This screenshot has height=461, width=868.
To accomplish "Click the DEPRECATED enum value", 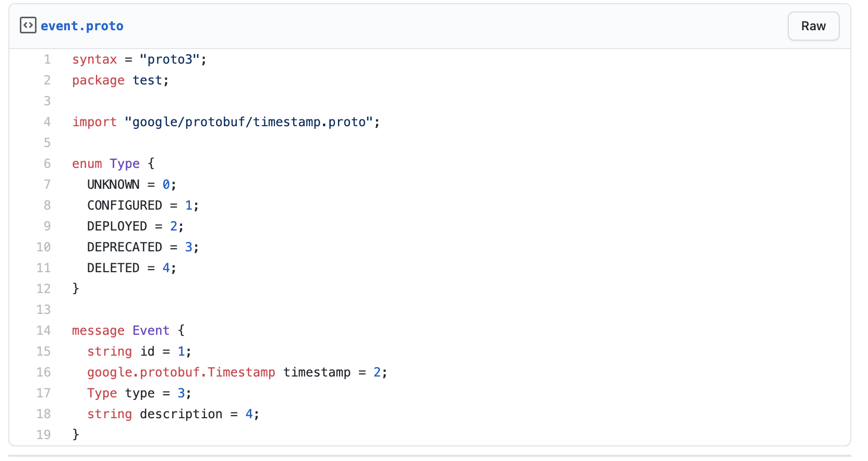I will coord(126,247).
